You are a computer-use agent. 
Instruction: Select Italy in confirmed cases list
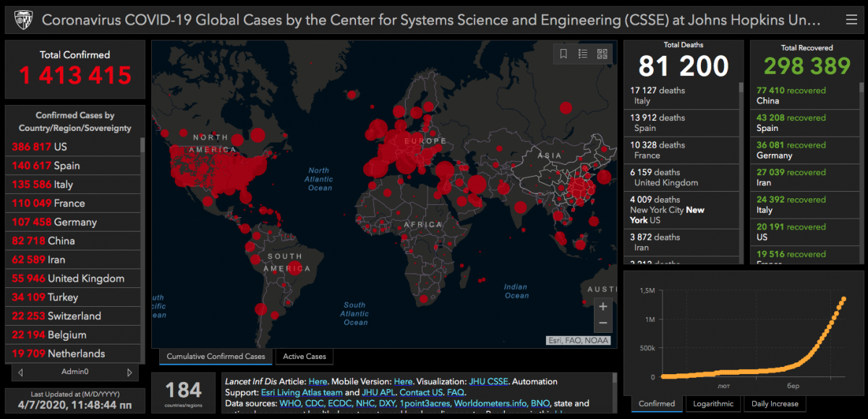point(43,185)
